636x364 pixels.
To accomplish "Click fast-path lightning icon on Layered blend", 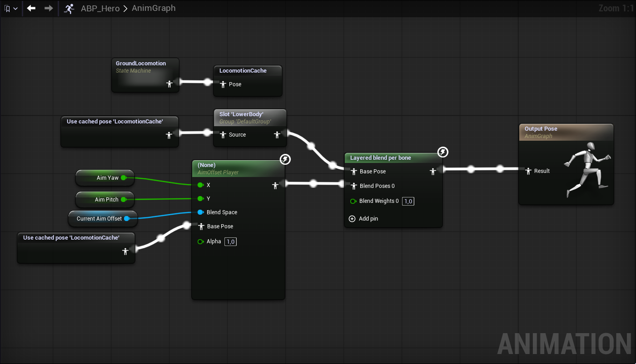I will click(x=443, y=152).
